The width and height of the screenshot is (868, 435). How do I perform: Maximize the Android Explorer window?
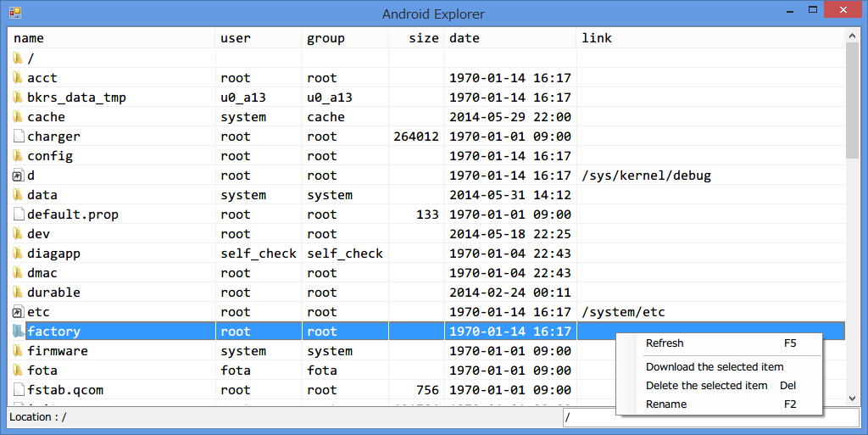click(x=813, y=10)
